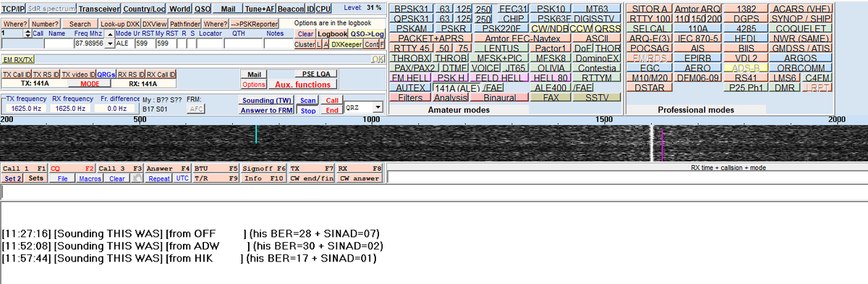The height and width of the screenshot is (284, 868).
Task: Click the cyan marker on the waterfall
Action: pos(256,133)
